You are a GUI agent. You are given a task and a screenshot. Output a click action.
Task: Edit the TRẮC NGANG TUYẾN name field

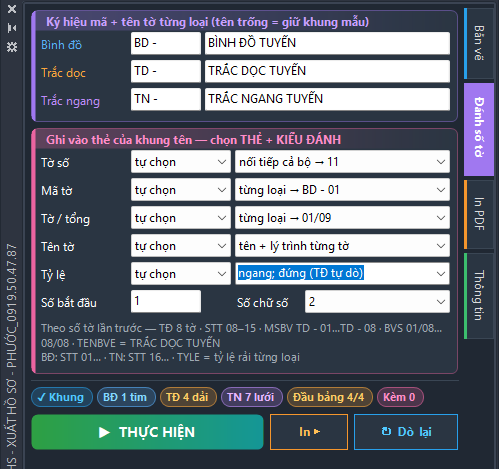click(x=328, y=99)
